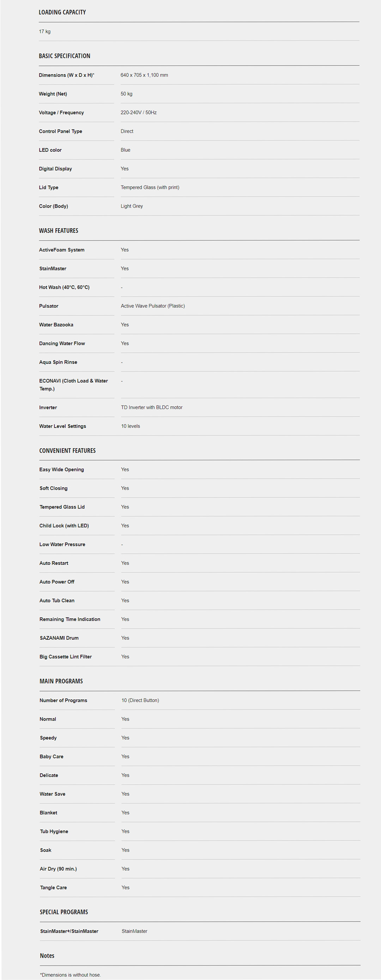Viewport: 381px width, 980px height.
Task: Select the SAZANAMI Drum label
Action: 59,638
